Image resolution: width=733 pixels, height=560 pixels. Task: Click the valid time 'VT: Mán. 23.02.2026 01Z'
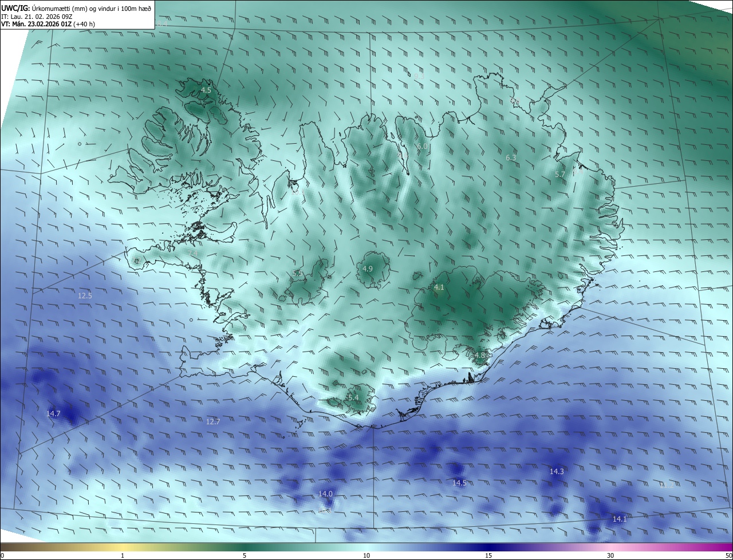[x=36, y=25]
